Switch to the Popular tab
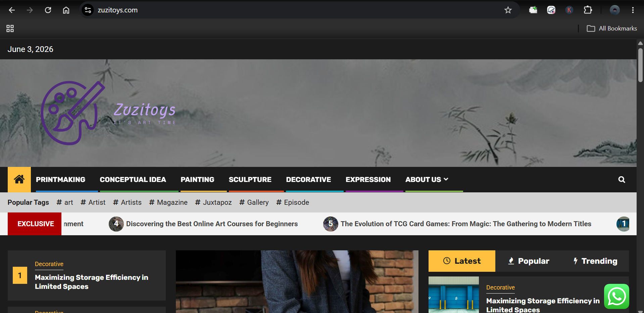This screenshot has width=644, height=313. tap(529, 261)
